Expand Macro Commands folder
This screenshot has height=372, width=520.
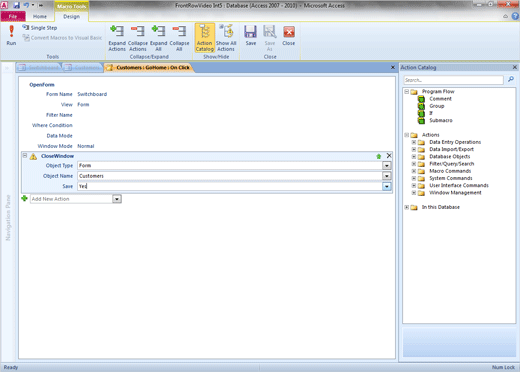(414, 171)
